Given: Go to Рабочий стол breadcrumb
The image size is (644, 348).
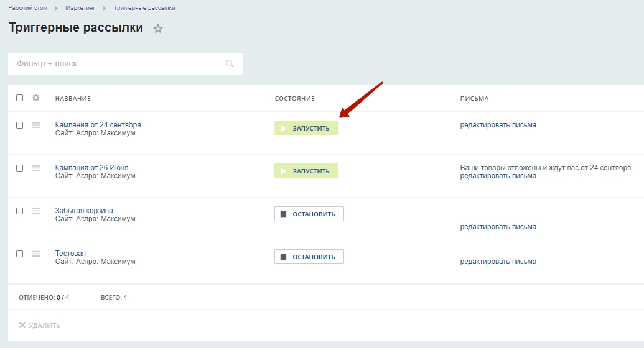Looking at the screenshot, I should (x=28, y=8).
